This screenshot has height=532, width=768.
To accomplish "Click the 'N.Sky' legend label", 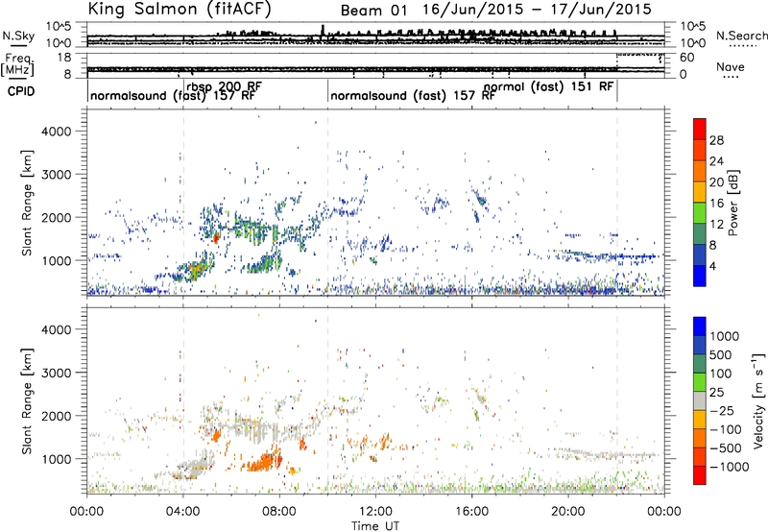I will tap(18, 36).
